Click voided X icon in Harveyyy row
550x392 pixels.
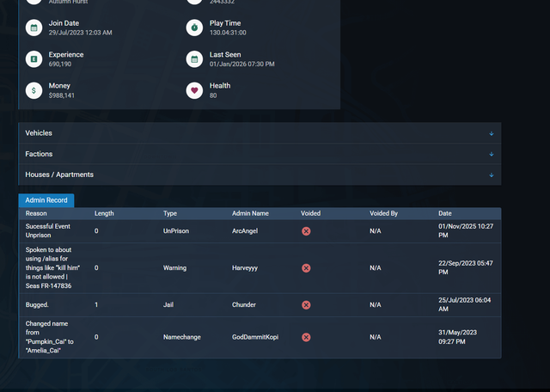tap(306, 268)
